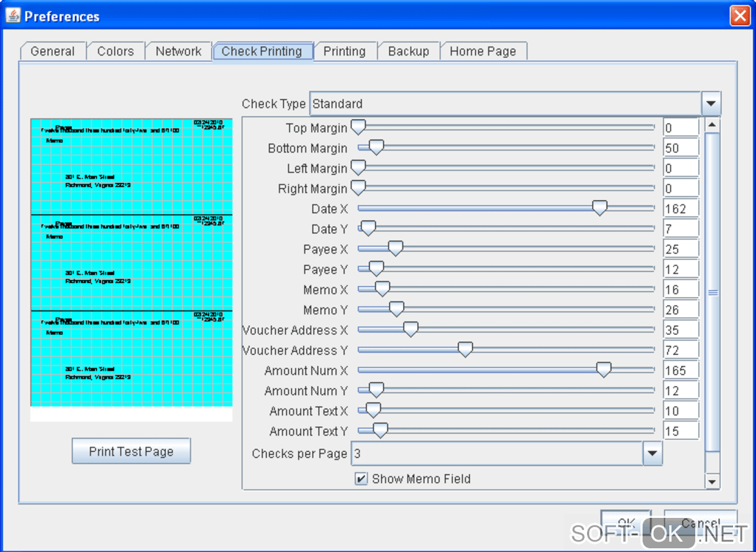Click the Memo X slider thumb

pos(382,289)
